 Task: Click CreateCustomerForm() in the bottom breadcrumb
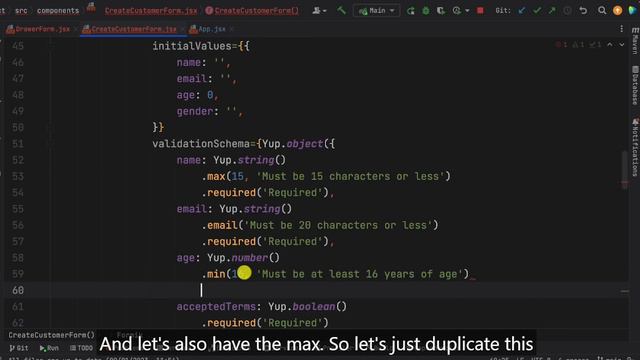coord(51,335)
